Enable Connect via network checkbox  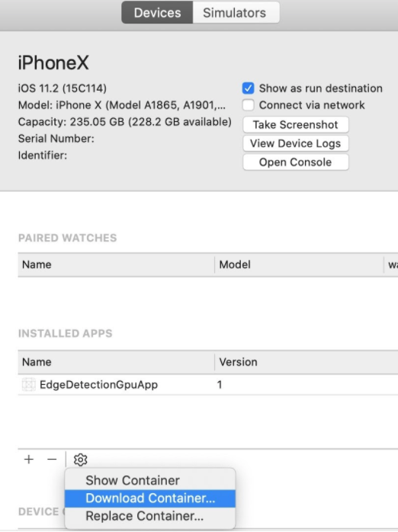(248, 105)
